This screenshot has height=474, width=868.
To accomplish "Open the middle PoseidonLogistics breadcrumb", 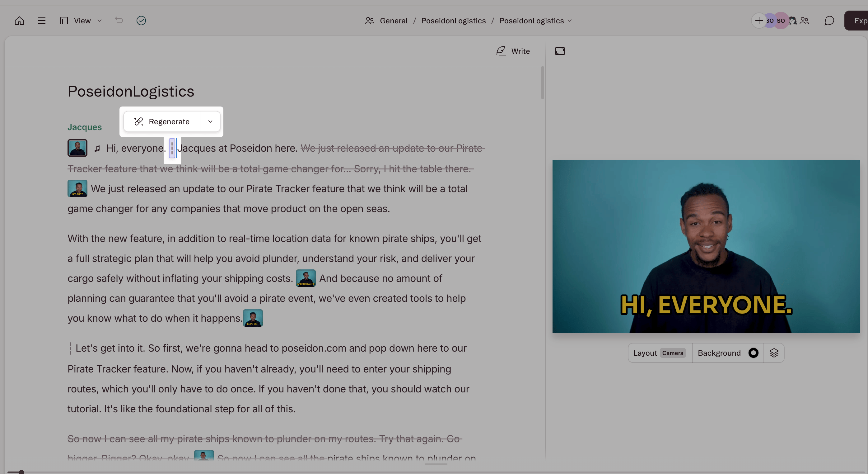I will click(x=453, y=21).
